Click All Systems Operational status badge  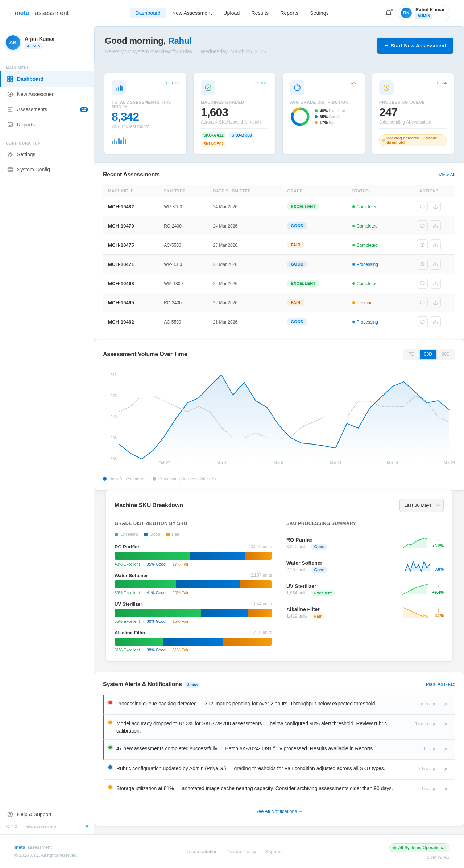(x=419, y=848)
